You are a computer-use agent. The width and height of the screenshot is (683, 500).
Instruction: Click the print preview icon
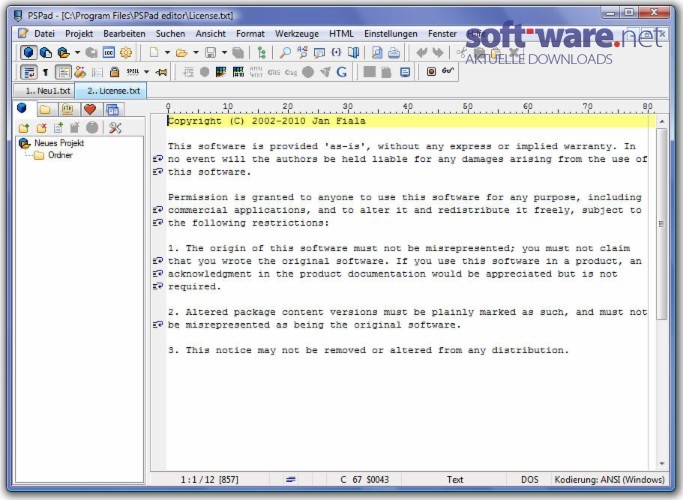click(377, 53)
